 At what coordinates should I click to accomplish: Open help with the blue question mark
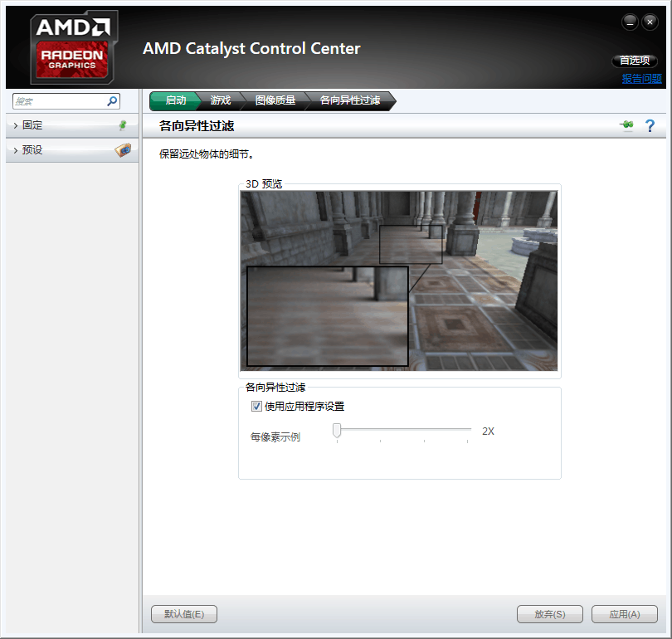(650, 125)
